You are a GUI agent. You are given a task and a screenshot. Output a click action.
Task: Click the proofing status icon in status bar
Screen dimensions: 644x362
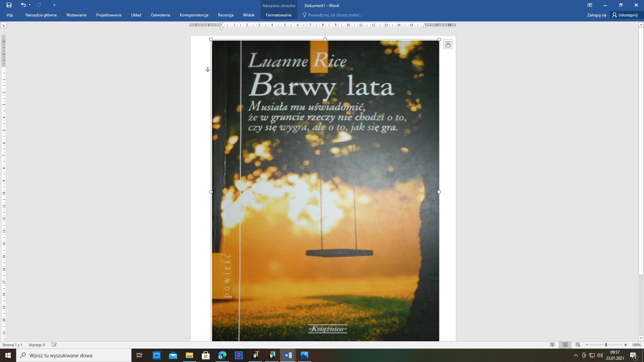54,345
